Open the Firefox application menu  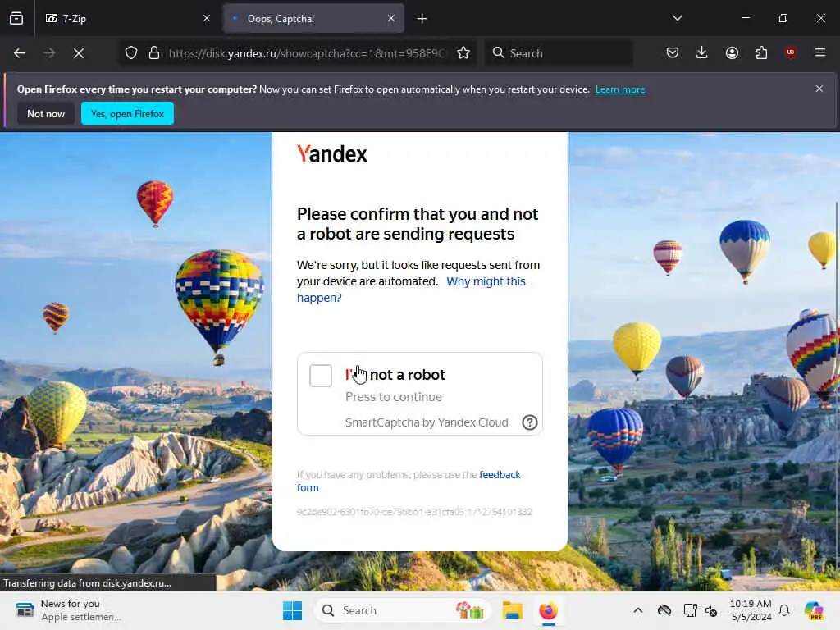pos(820,52)
